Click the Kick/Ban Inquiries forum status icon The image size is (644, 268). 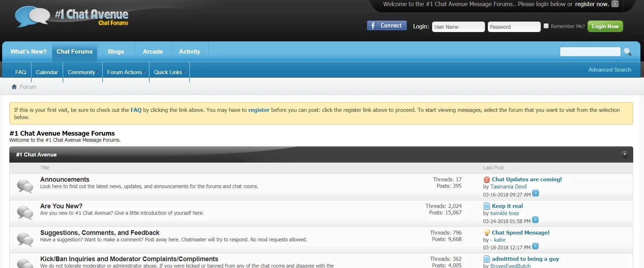tap(25, 263)
